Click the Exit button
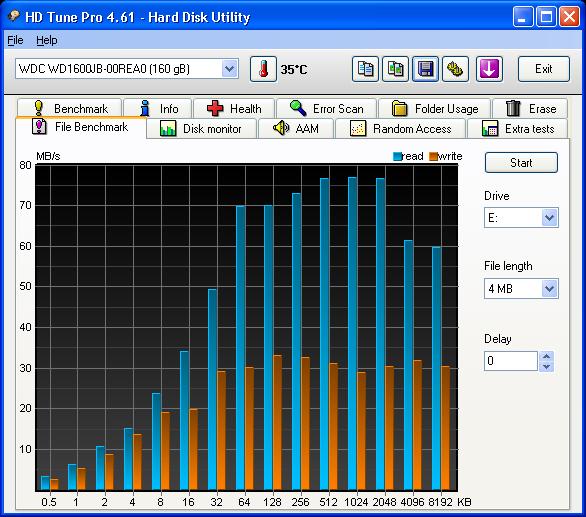This screenshot has width=586, height=517. (x=544, y=69)
